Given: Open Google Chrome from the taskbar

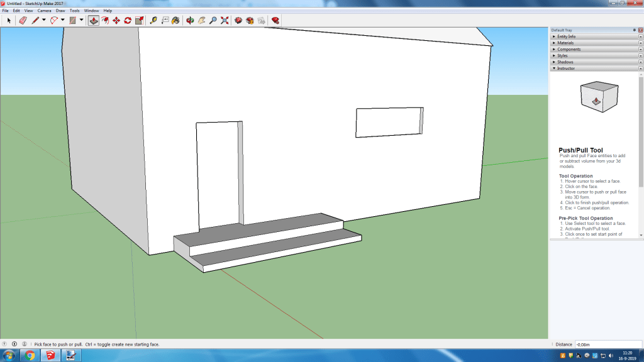Looking at the screenshot, I should 30,356.
